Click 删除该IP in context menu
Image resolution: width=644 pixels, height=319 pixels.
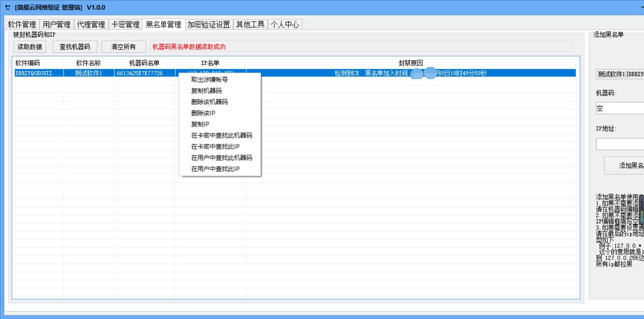coord(203,113)
